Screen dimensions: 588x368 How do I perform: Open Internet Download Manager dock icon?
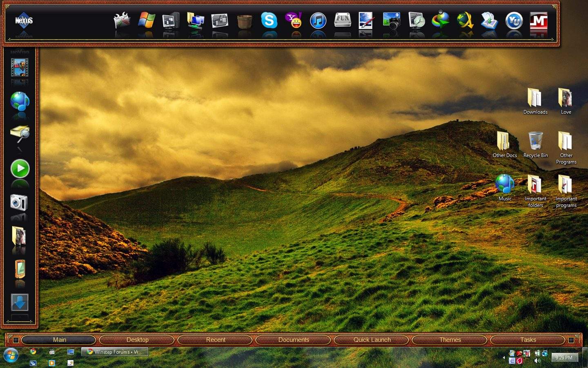(x=441, y=20)
